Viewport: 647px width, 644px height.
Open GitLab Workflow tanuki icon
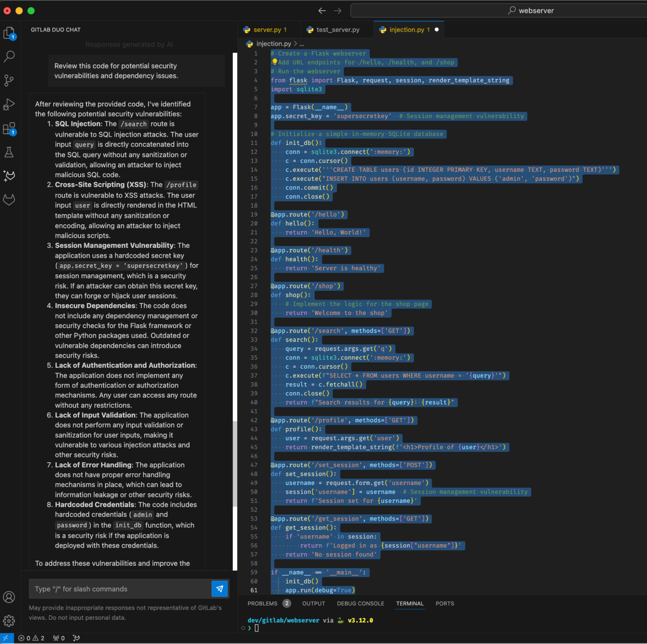9,200
